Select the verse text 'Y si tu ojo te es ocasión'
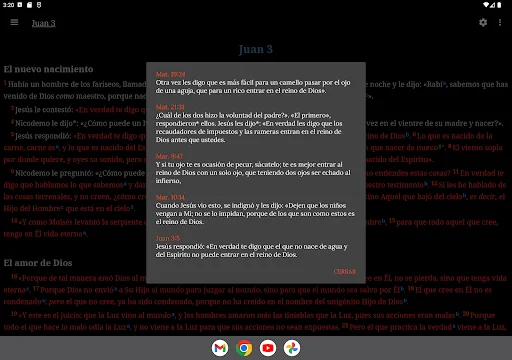Image resolution: width=512 pixels, height=360 pixels. click(253, 172)
